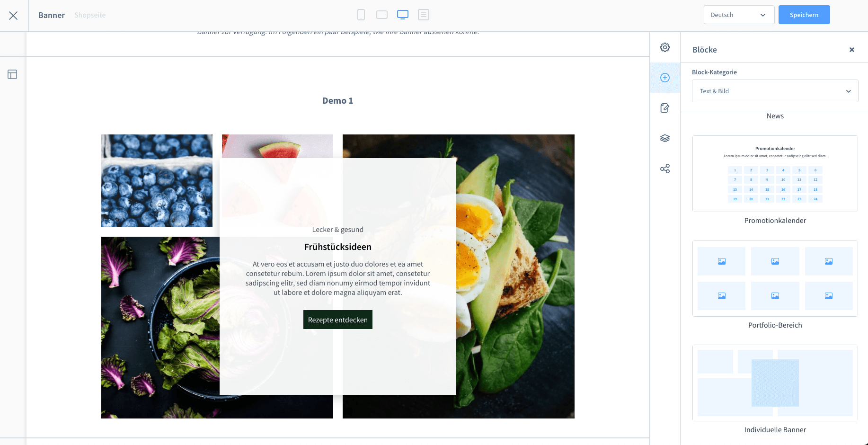This screenshot has width=868, height=445.
Task: Close the Blöcke panel
Action: pos(852,50)
